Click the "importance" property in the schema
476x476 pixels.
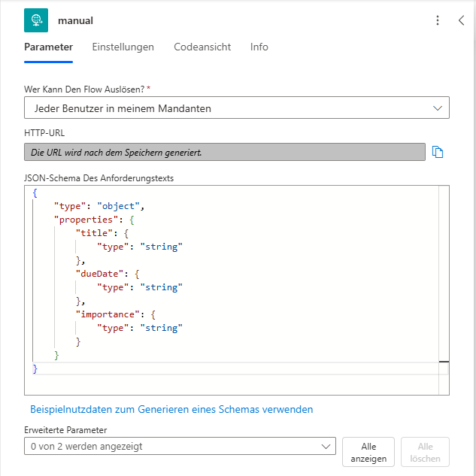tap(108, 314)
